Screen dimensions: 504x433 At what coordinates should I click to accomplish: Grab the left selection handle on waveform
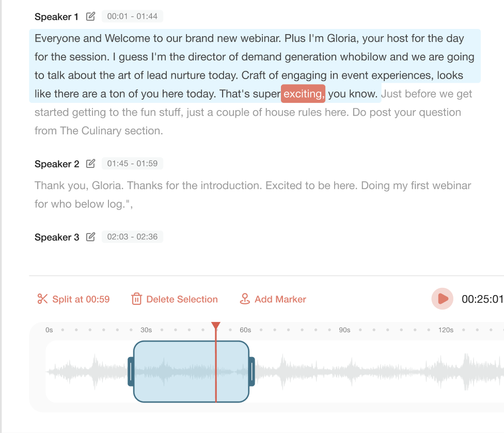(131, 372)
